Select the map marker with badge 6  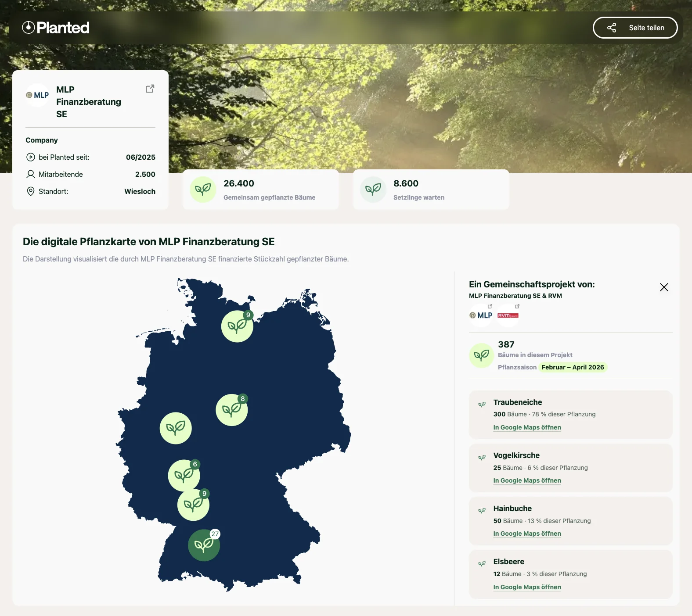pos(184,475)
